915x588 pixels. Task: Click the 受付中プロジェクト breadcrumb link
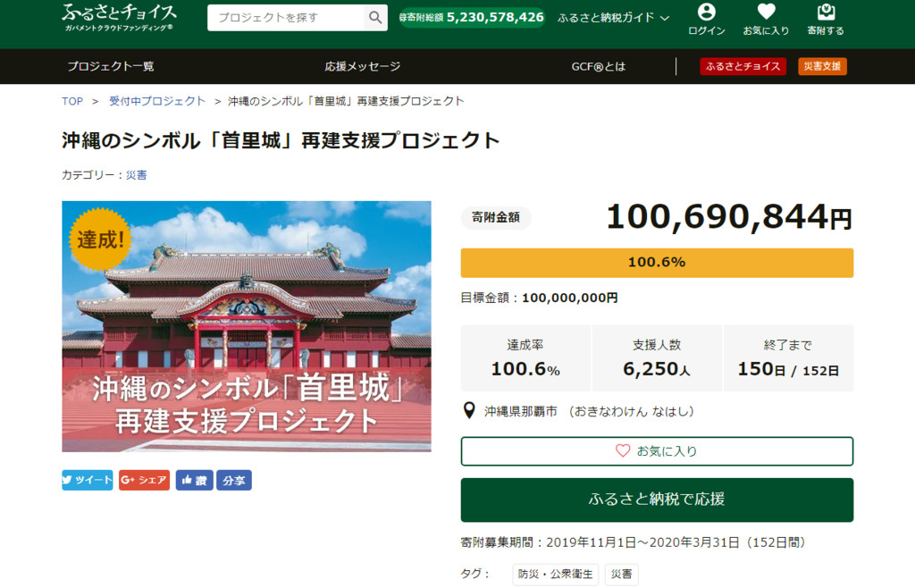157,101
